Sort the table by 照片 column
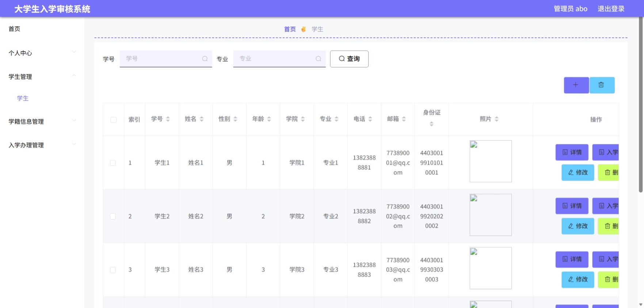This screenshot has height=308, width=644. click(496, 119)
